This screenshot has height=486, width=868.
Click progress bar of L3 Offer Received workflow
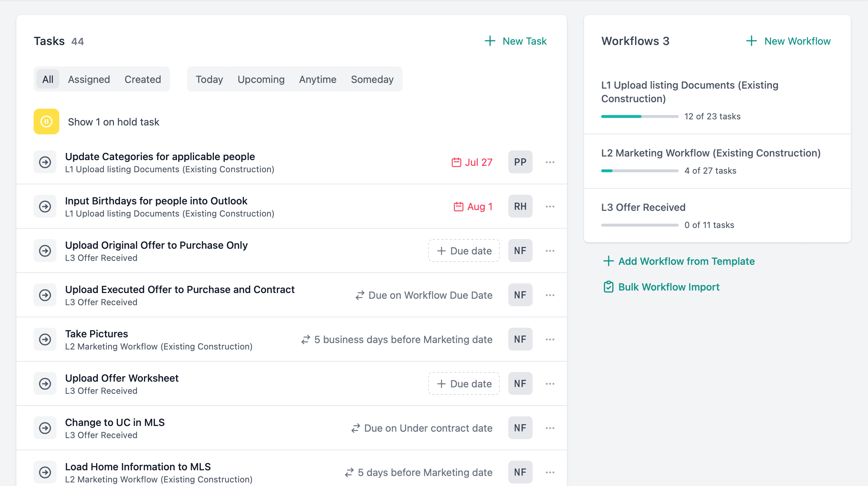pyautogui.click(x=640, y=225)
